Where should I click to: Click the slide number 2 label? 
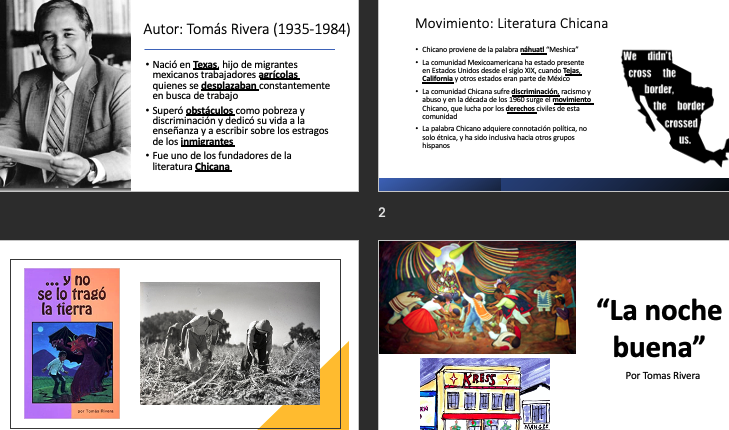(x=382, y=213)
